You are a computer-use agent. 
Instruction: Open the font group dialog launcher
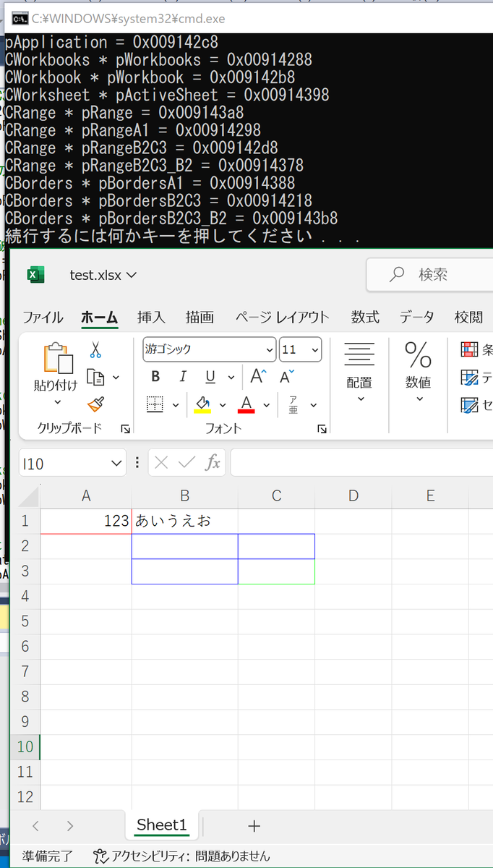coord(322,429)
